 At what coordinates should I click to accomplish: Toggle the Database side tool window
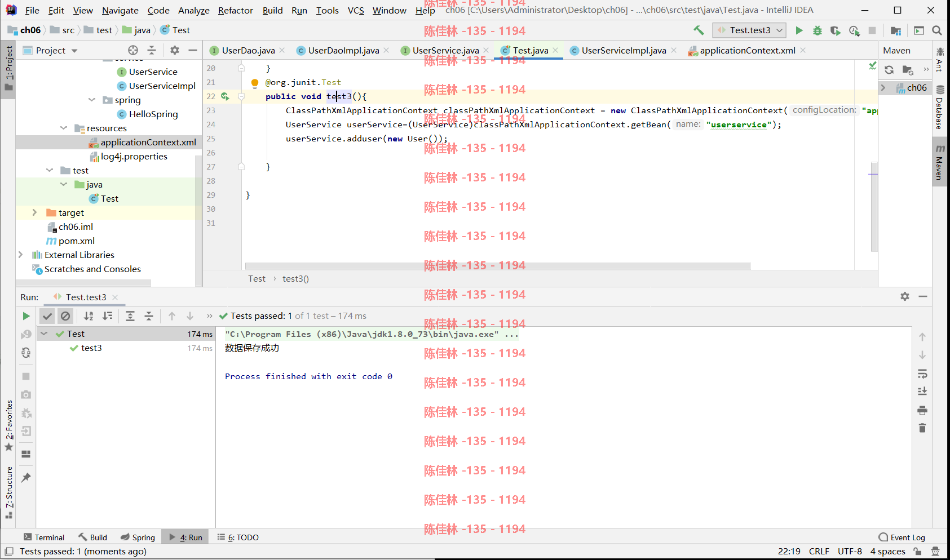(940, 107)
